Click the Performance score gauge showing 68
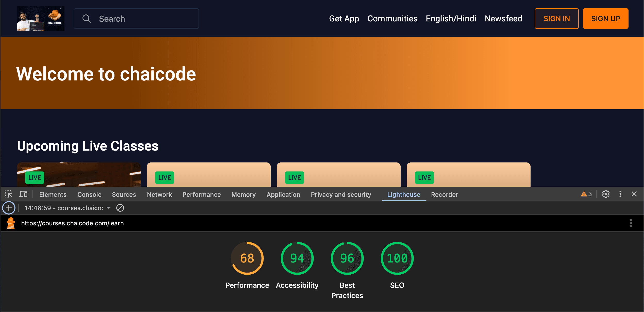 click(x=247, y=258)
